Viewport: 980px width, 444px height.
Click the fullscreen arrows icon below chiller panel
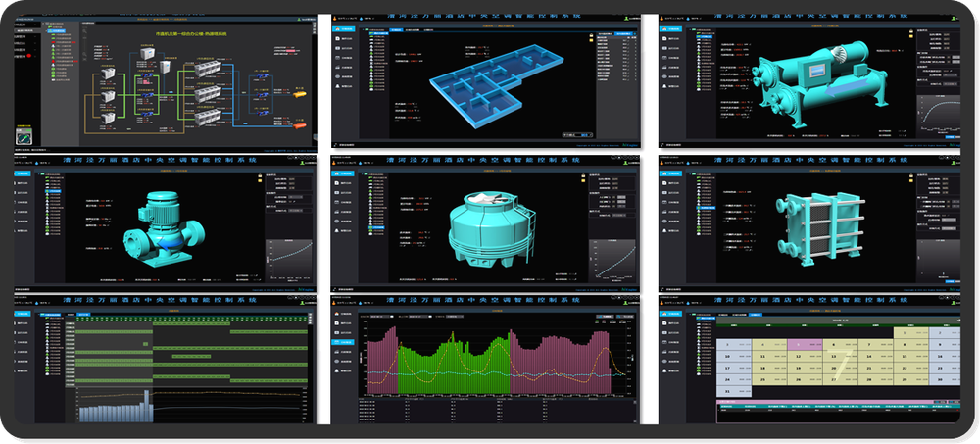(662, 144)
